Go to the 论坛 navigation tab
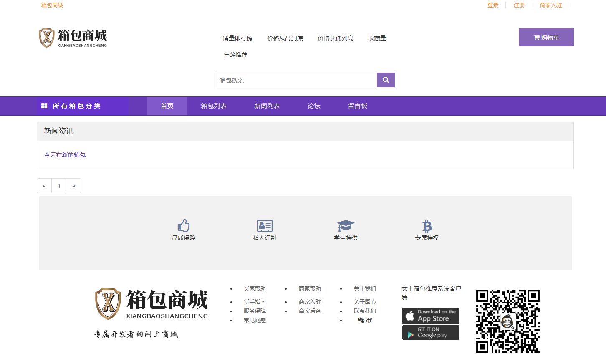Screen dimensions: 606x364 [x=314, y=106]
